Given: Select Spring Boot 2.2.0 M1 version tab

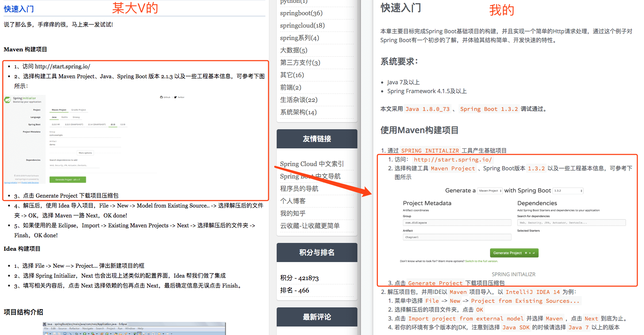Looking at the screenshot, I should click(x=56, y=125).
